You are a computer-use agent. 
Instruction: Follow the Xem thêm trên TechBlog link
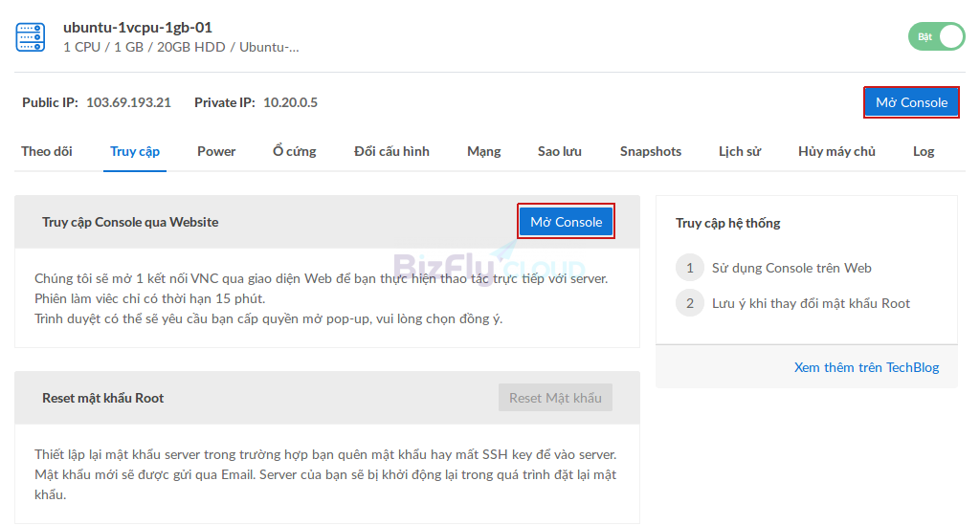point(866,367)
